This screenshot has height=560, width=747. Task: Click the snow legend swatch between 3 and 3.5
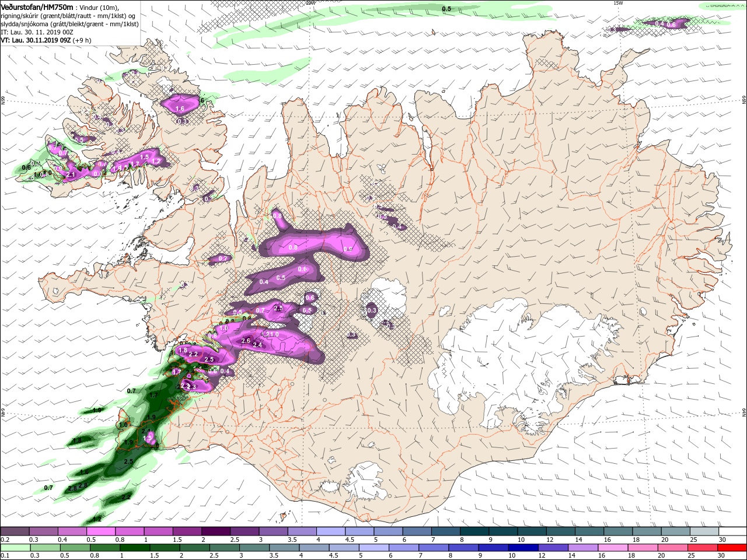click(273, 531)
